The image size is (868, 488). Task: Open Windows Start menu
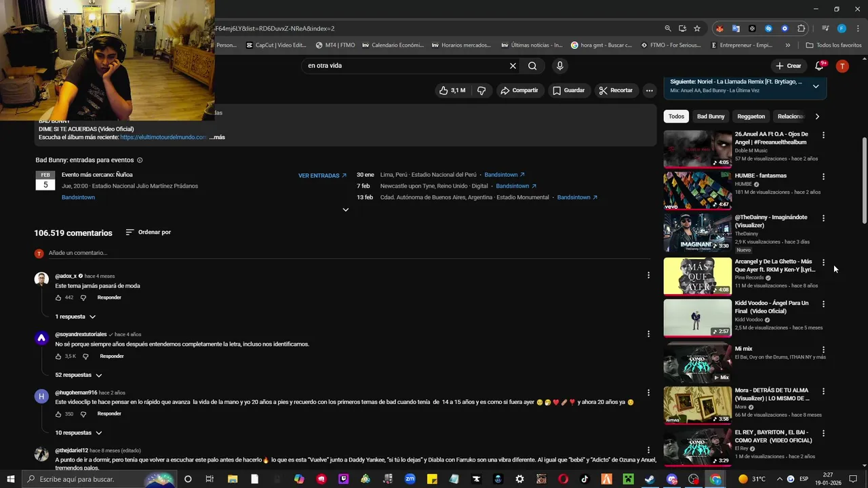[11, 479]
